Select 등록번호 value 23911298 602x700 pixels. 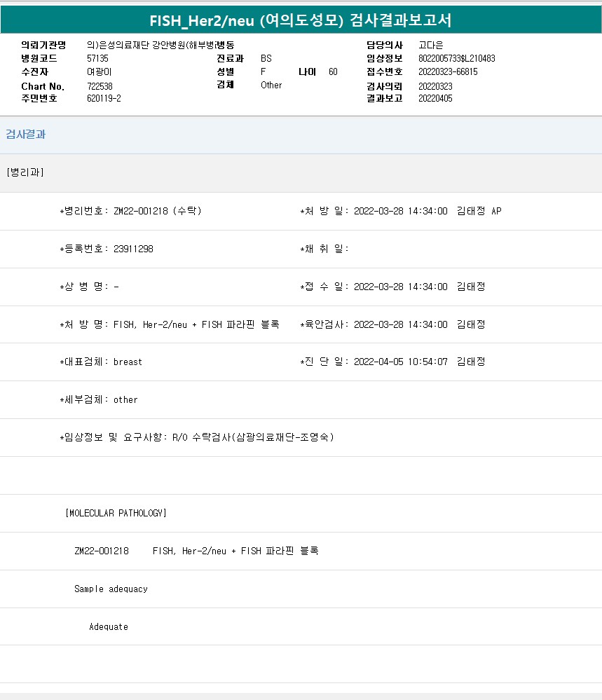132,249
